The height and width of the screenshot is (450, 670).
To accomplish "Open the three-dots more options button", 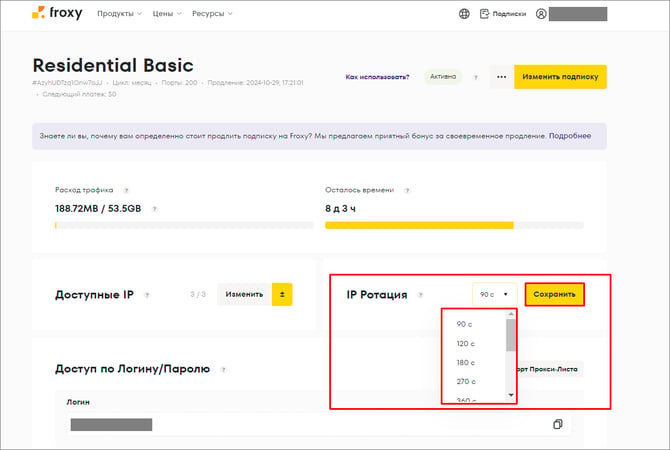I will [502, 77].
